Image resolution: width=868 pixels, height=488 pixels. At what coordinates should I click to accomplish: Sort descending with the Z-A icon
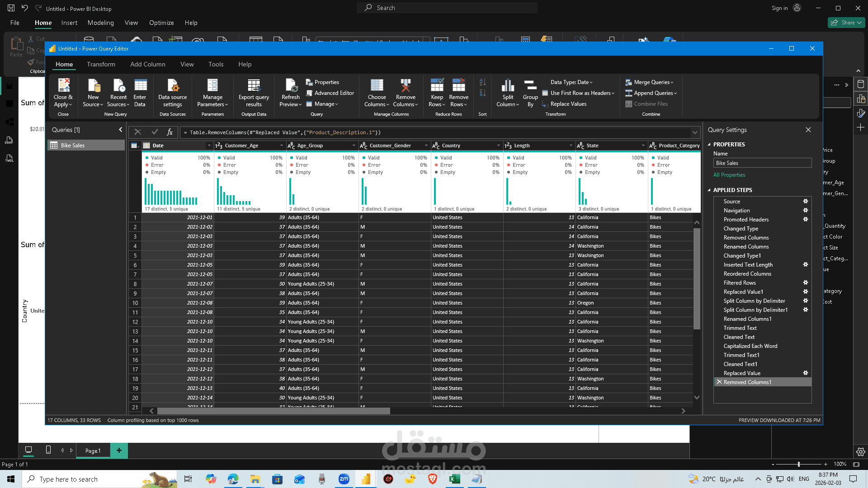[482, 93]
